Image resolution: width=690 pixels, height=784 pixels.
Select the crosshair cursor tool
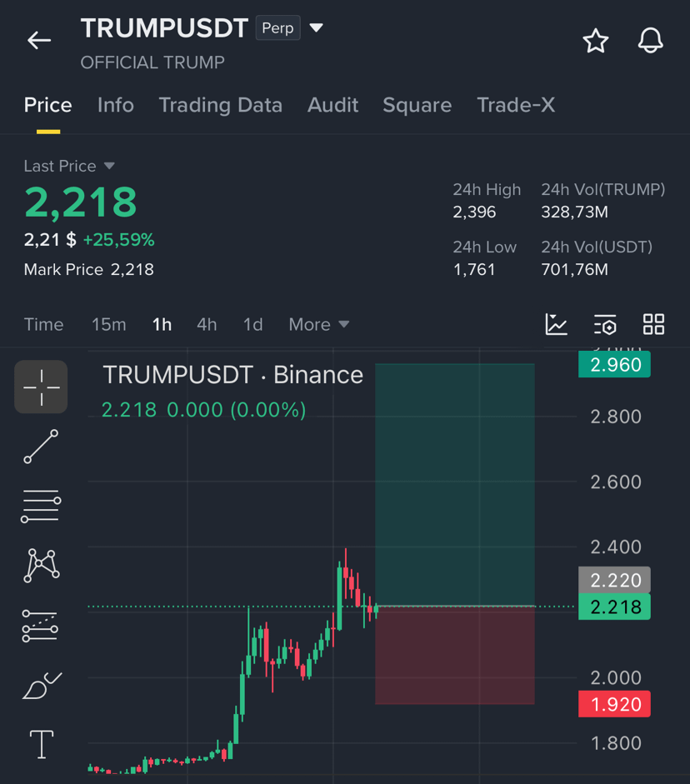(41, 387)
